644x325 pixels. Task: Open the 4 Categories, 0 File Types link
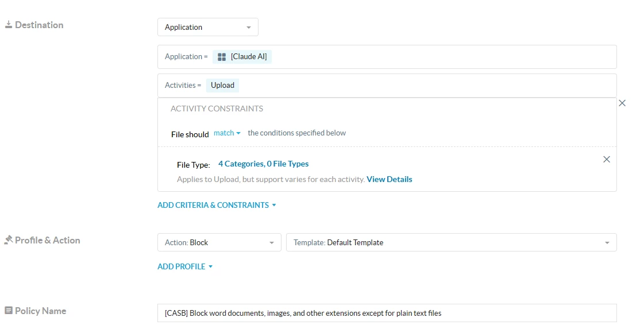263,164
